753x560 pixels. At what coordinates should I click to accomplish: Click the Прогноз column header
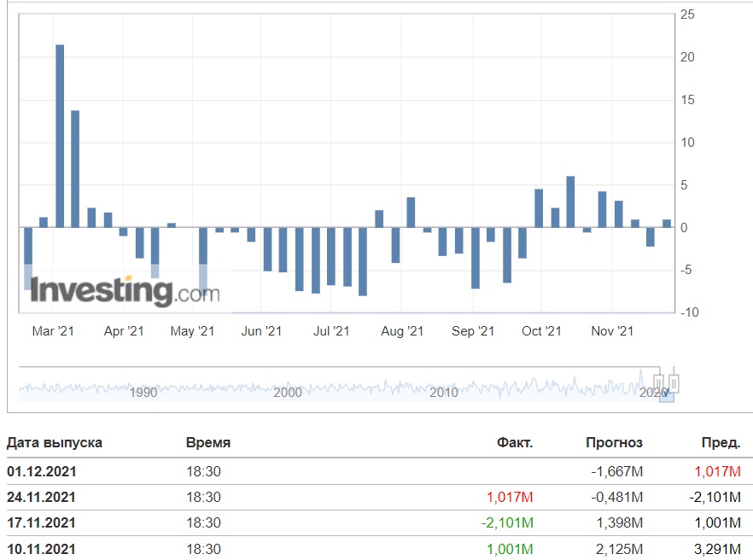point(614,442)
